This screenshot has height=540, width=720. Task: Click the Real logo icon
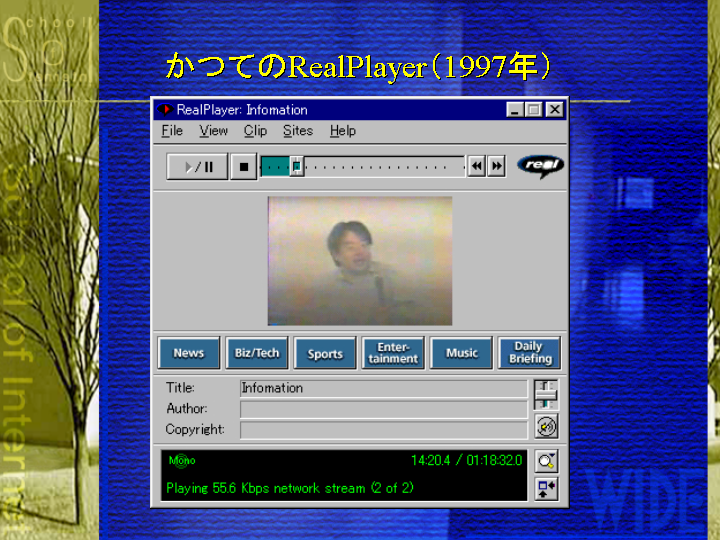[x=540, y=166]
